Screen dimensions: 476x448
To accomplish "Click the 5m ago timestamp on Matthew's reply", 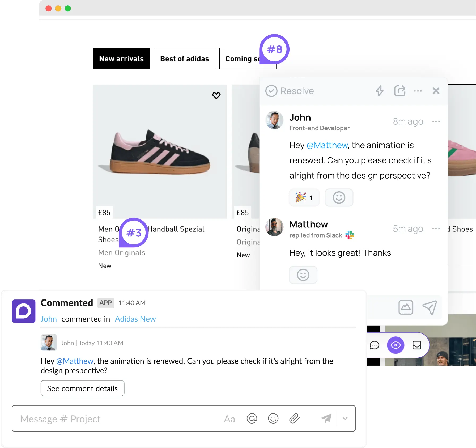I will tap(408, 229).
